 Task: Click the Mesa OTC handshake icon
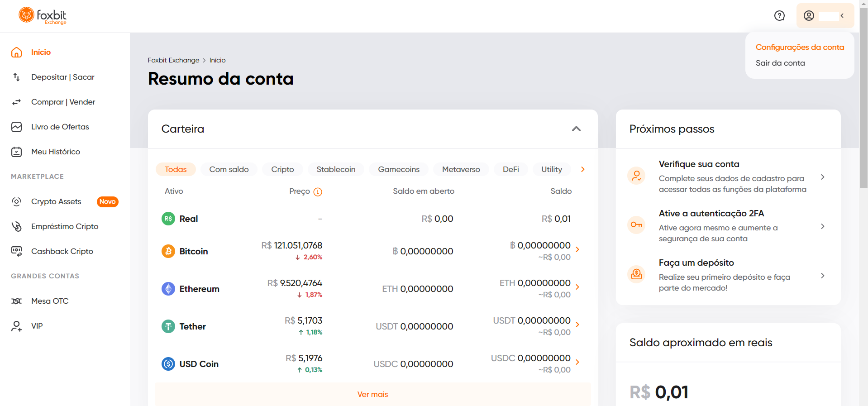pyautogui.click(x=17, y=301)
